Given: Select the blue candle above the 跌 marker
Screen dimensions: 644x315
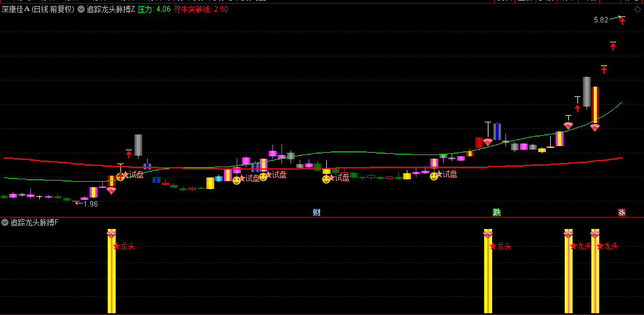Looking at the screenshot, I should click(497, 131).
